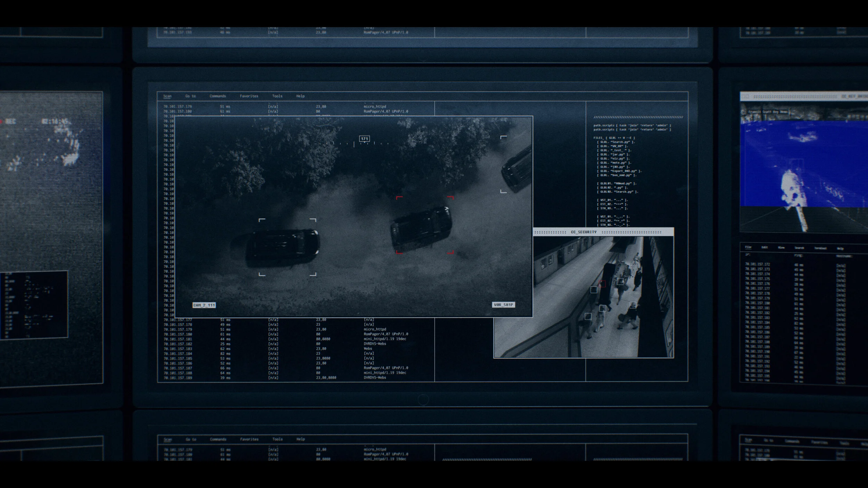The width and height of the screenshot is (868, 488).
Task: Click the Ping: column header on the right monitor
Action: tap(798, 255)
